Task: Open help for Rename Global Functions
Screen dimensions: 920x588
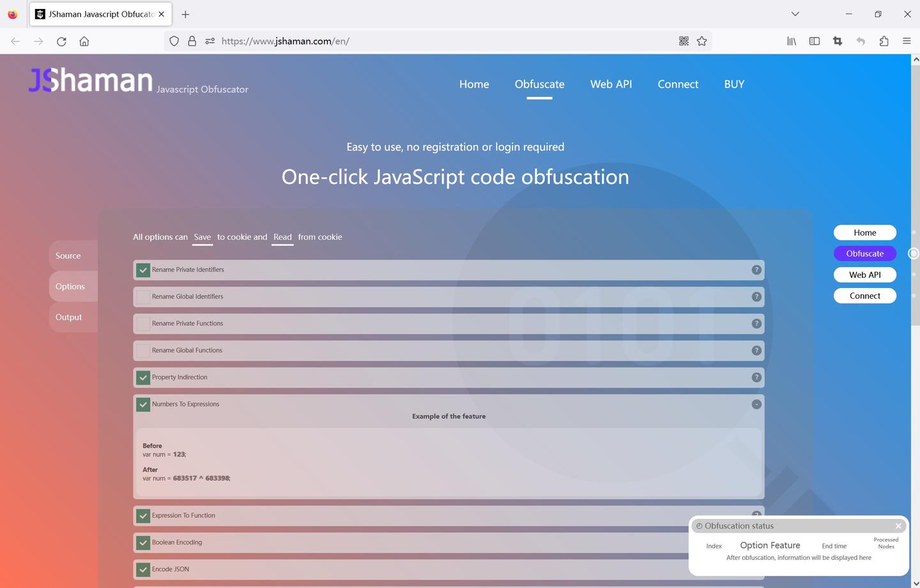Action: click(756, 350)
